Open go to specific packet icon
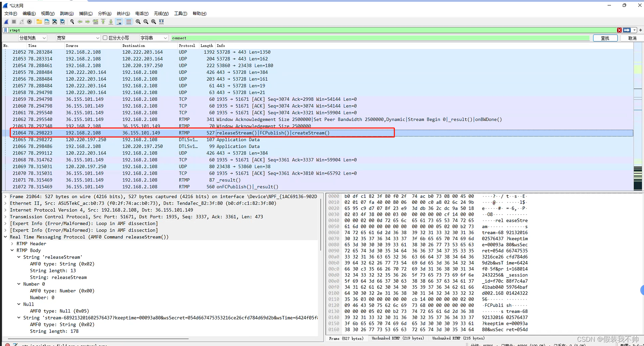This screenshot has width=644, height=346. click(95, 22)
